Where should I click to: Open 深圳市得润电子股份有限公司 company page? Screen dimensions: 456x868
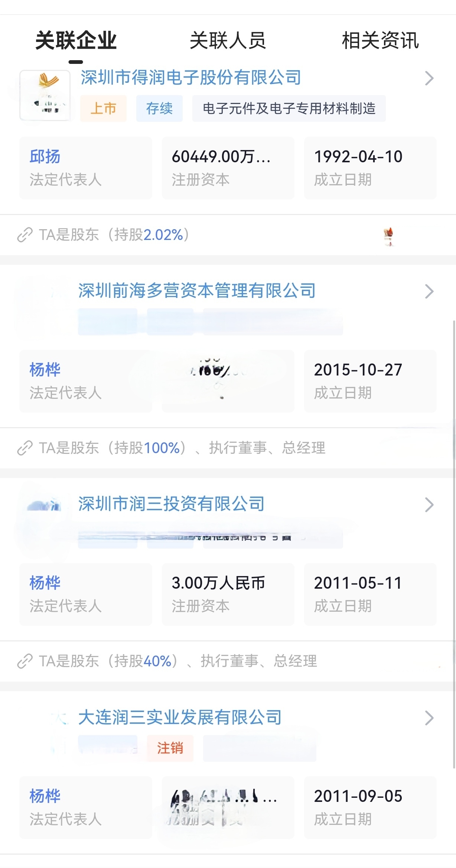pyautogui.click(x=191, y=78)
